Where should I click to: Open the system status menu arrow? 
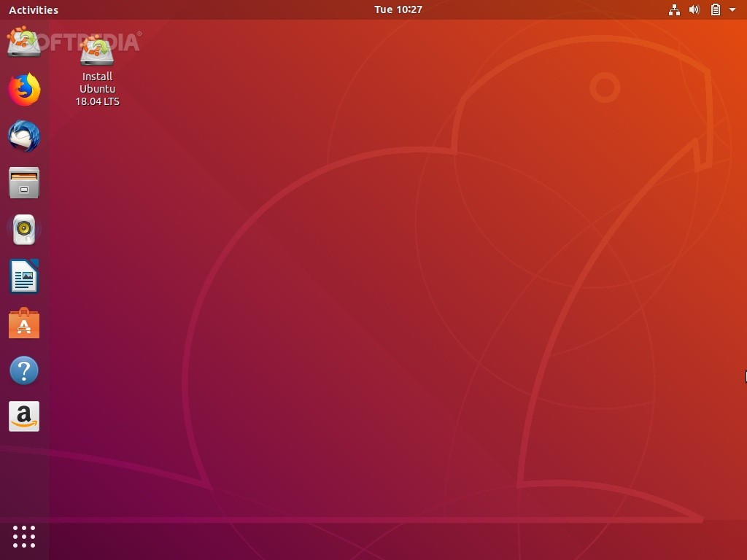click(x=732, y=9)
